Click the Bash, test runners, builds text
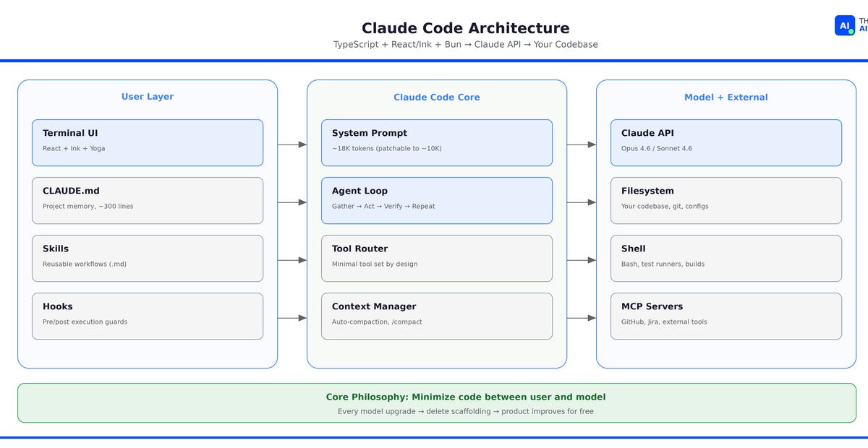The width and height of the screenshot is (868, 448). 663,264
